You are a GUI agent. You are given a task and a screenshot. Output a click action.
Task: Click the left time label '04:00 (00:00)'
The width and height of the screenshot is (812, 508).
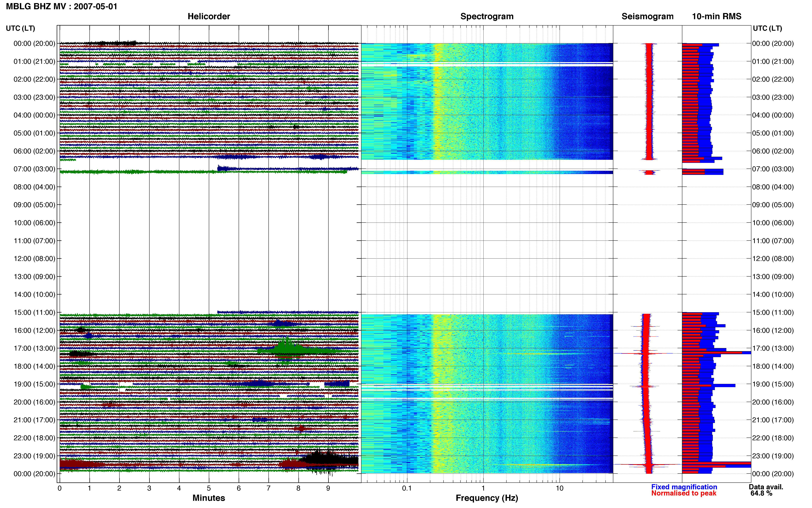click(34, 115)
